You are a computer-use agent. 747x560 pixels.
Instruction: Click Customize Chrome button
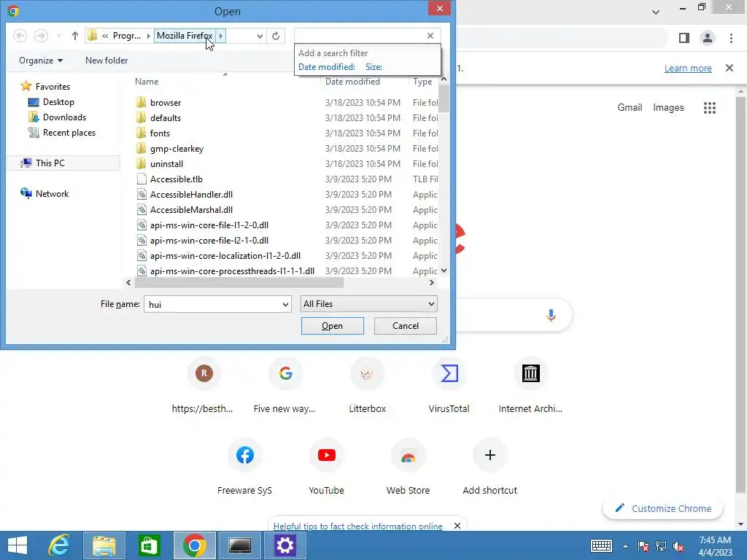click(x=662, y=508)
